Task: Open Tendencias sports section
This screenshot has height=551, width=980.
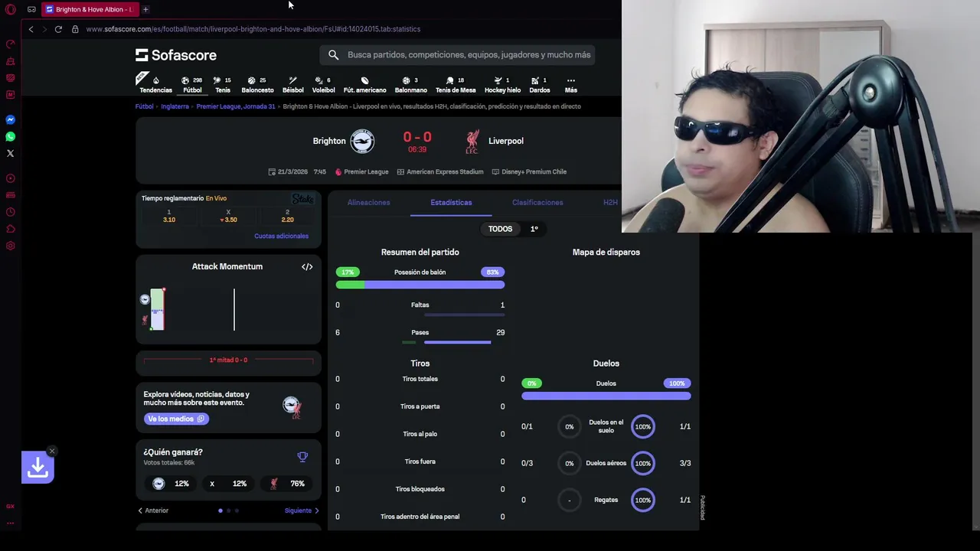Action: pyautogui.click(x=155, y=84)
